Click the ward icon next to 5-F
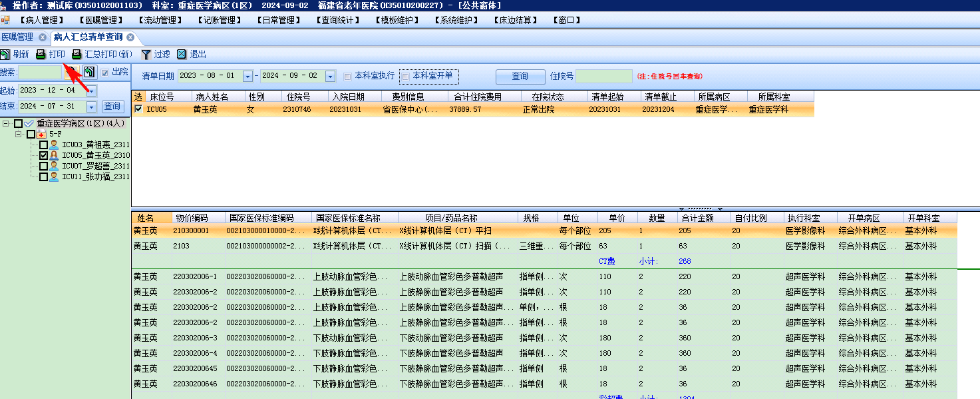Viewport: 980px width, 399px height. click(41, 135)
